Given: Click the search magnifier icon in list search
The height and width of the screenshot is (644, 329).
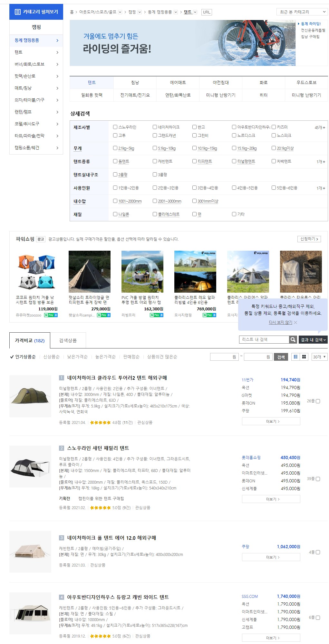Looking at the screenshot, I should pyautogui.click(x=293, y=339).
